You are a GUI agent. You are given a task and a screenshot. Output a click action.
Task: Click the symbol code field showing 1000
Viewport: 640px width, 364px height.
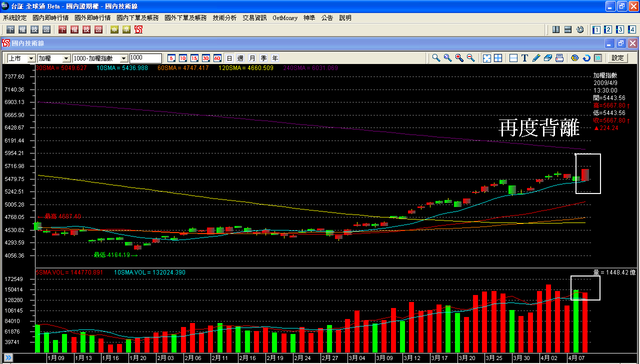(145, 58)
